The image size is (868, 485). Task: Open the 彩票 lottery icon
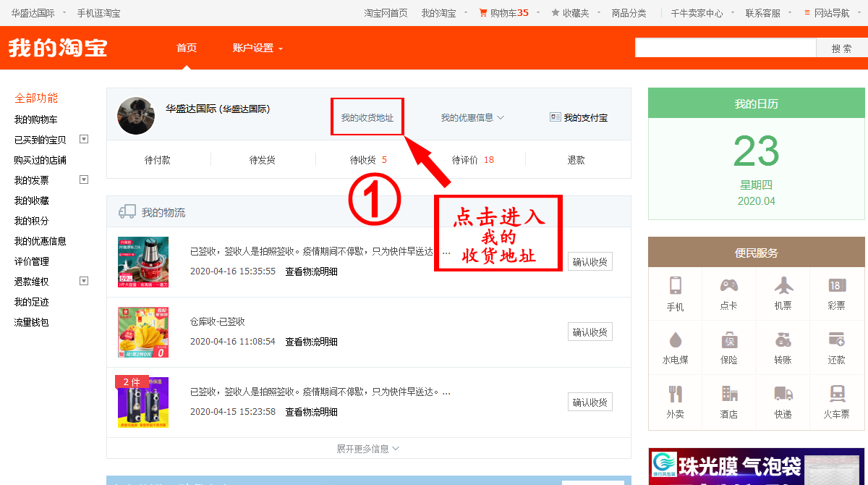pos(837,285)
